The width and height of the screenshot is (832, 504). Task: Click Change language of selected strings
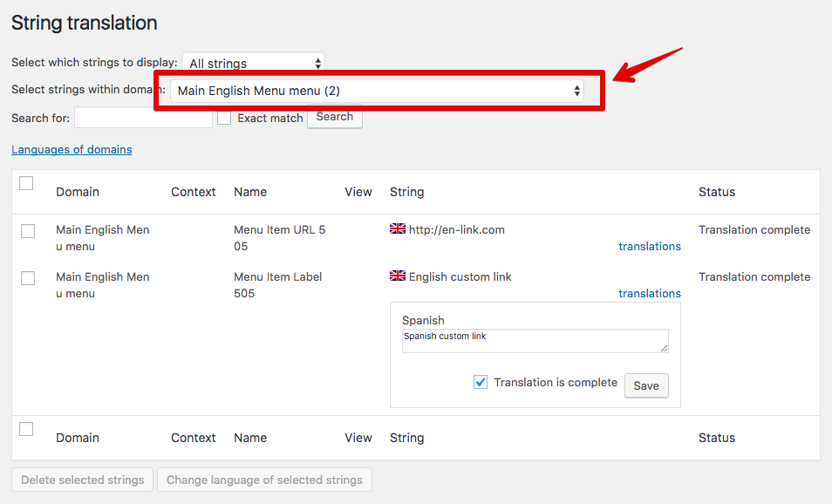264,480
